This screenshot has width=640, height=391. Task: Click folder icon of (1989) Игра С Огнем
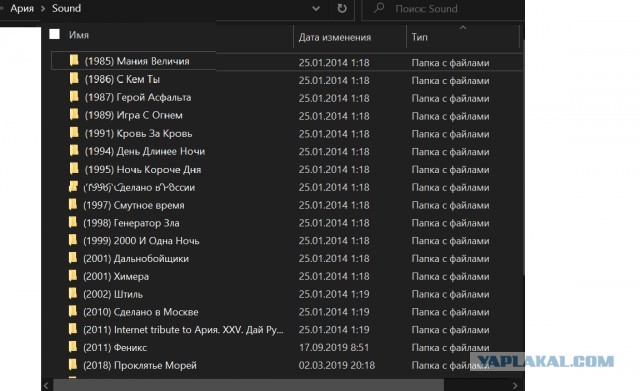(74, 114)
